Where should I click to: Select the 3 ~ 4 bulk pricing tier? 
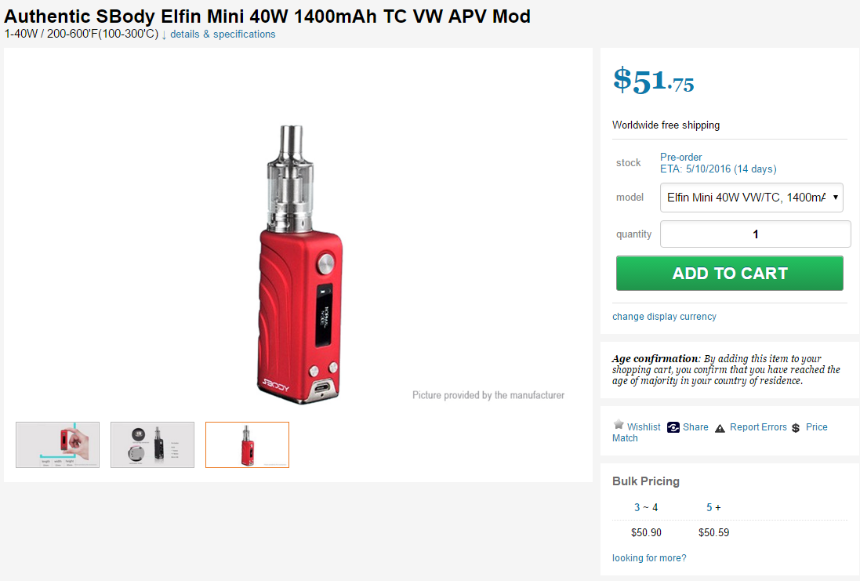[646, 507]
